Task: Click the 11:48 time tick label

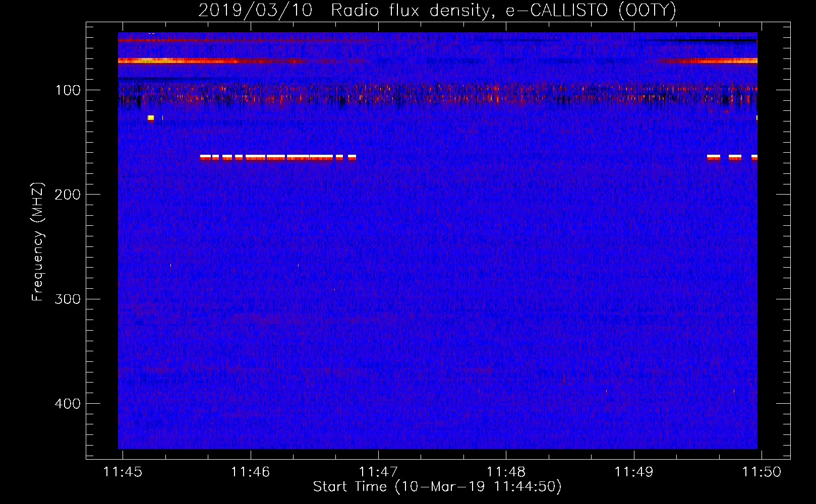Action: pyautogui.click(x=506, y=472)
